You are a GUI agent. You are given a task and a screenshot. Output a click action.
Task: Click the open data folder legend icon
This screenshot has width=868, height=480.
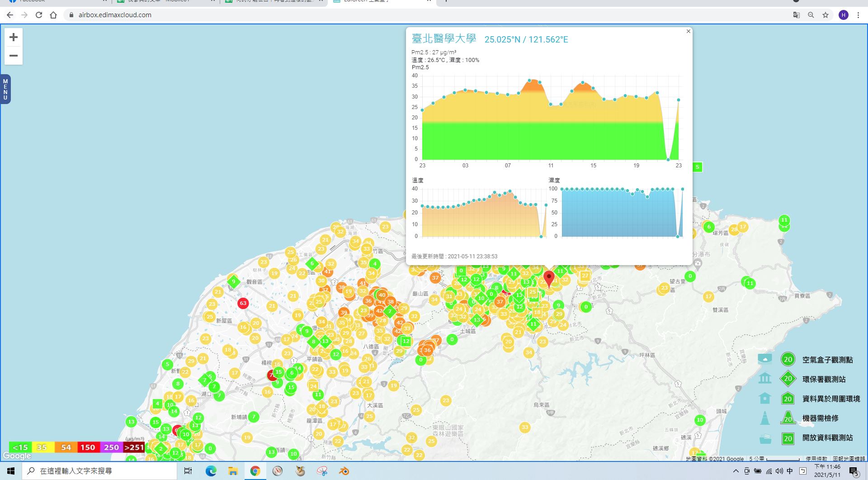[x=765, y=438]
